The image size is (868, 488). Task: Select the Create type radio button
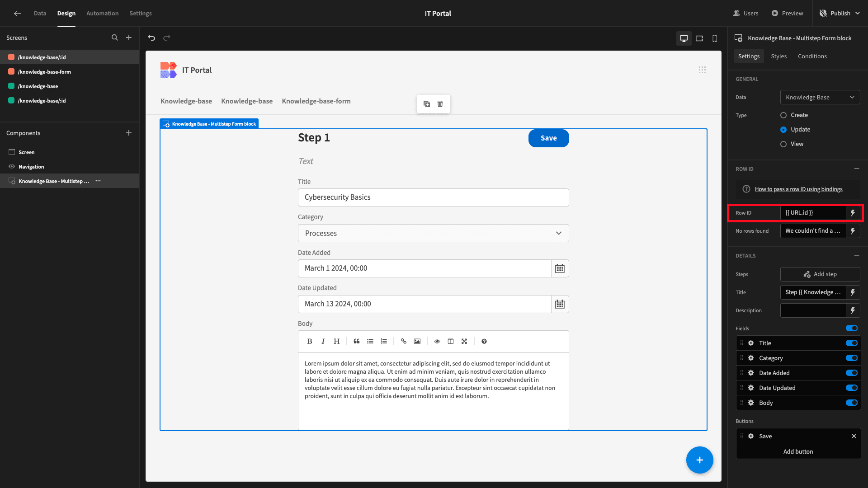pyautogui.click(x=783, y=115)
